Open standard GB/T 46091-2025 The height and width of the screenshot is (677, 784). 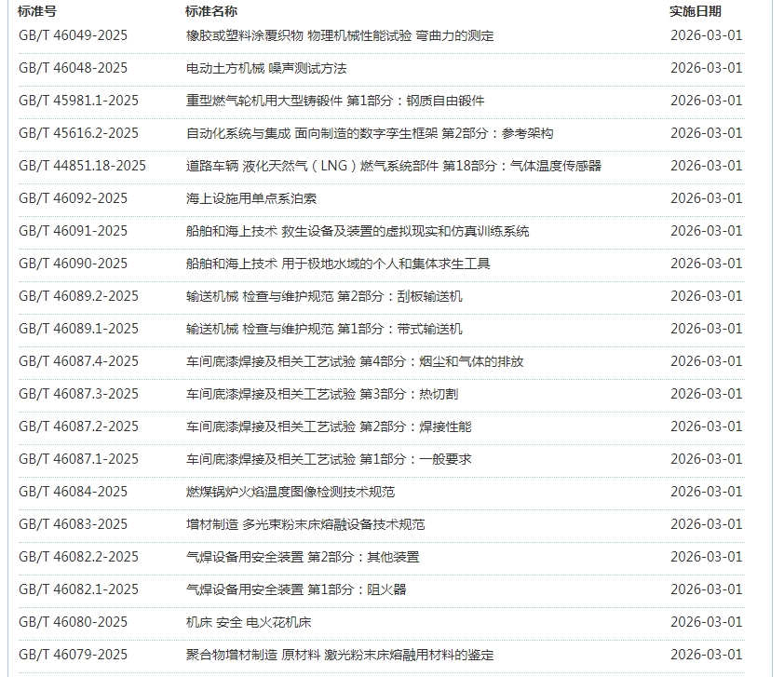tap(73, 231)
